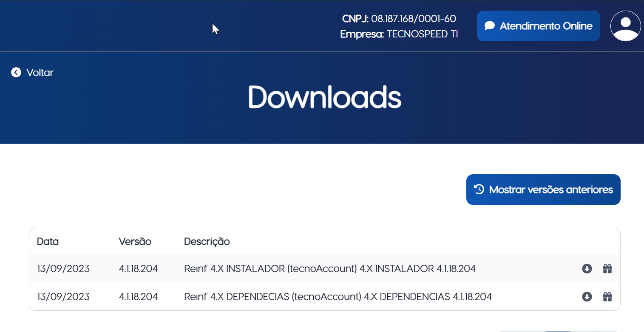Click date cell in DEPENDECIAS row
The width and height of the screenshot is (644, 332).
(63, 297)
